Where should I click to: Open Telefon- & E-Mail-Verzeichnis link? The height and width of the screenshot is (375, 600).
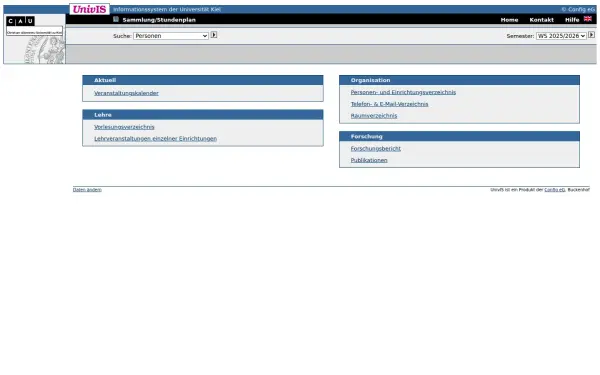click(x=390, y=104)
